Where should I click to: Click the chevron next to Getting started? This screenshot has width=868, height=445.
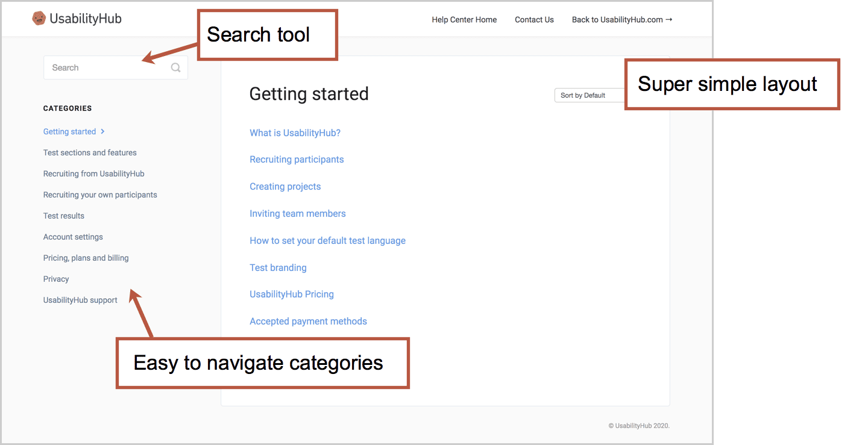point(103,131)
